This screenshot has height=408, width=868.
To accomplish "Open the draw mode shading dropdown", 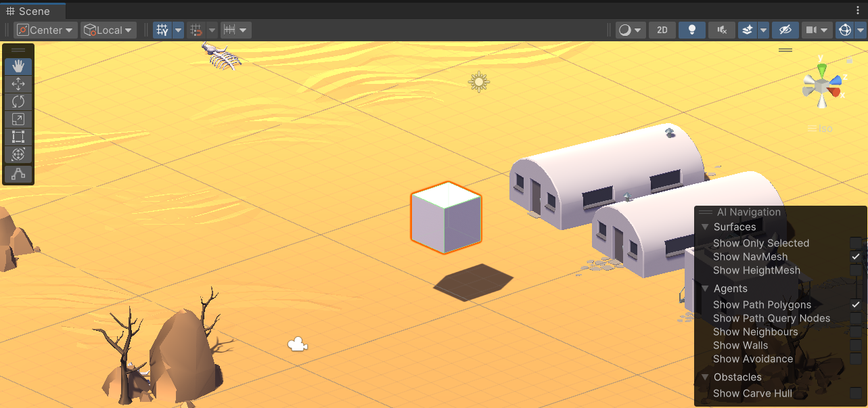I will 631,30.
